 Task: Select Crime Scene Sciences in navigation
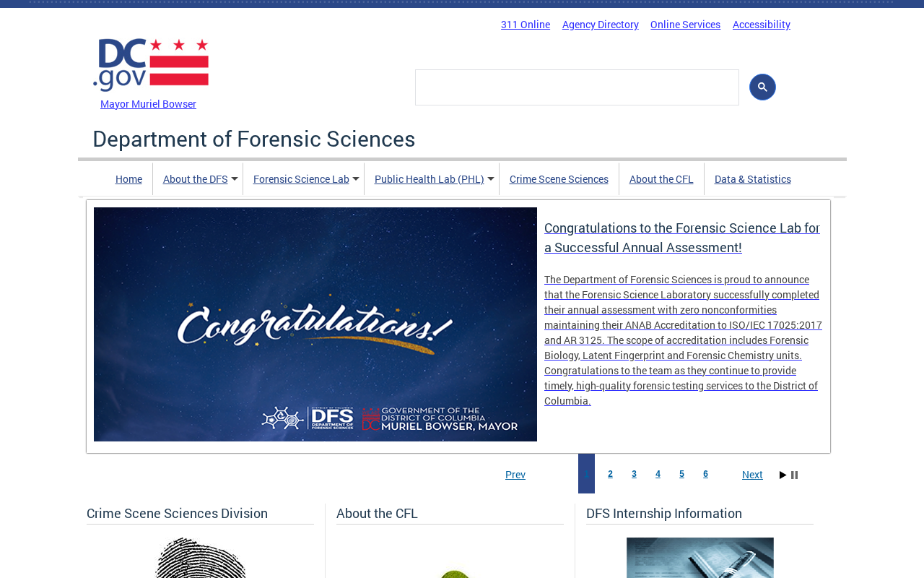click(x=559, y=179)
